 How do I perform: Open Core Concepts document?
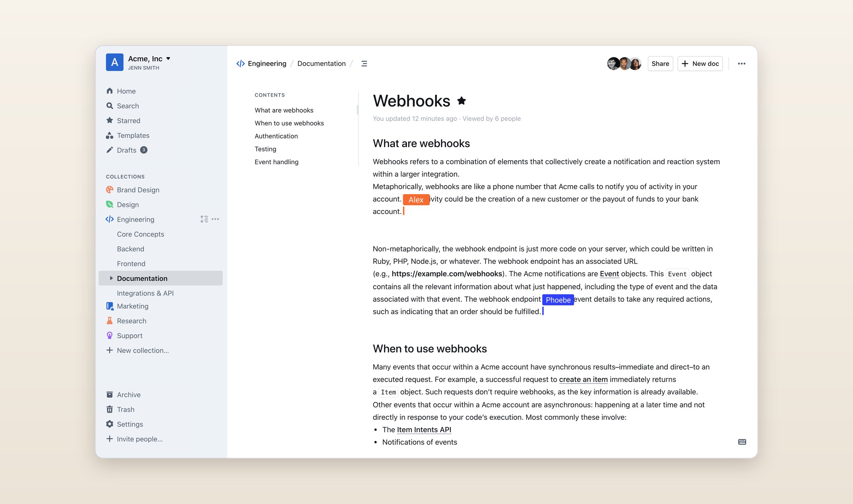point(140,234)
